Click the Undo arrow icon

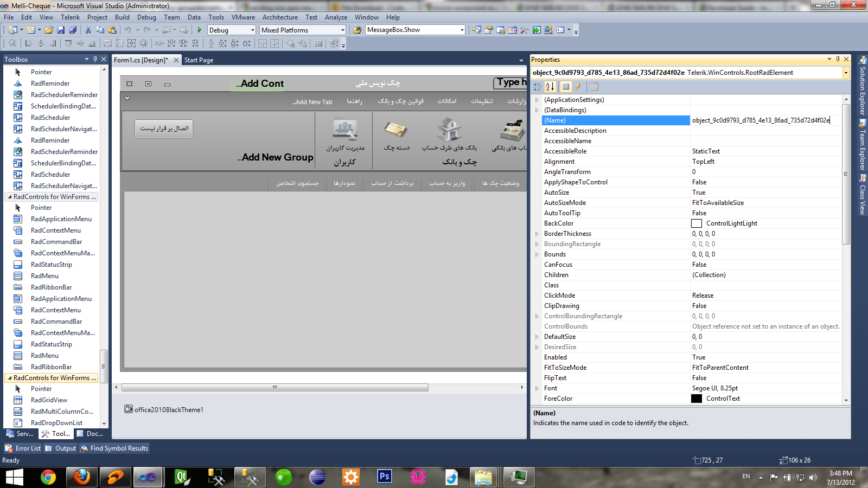click(128, 30)
